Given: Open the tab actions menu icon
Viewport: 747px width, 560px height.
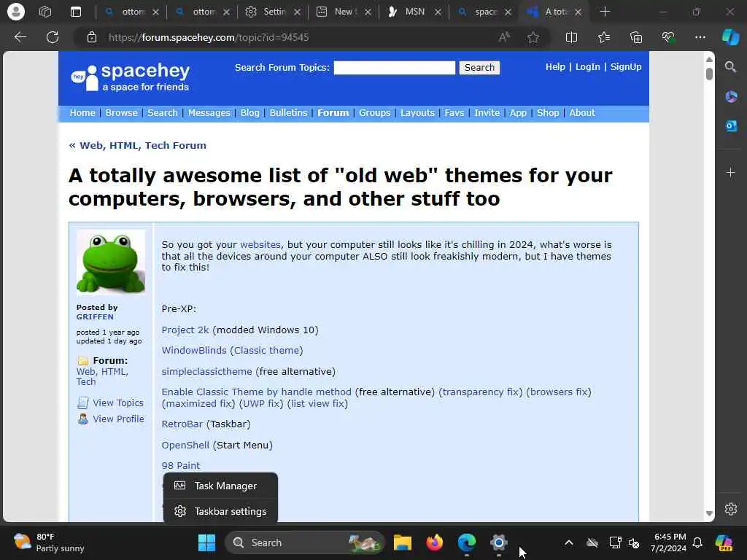Looking at the screenshot, I should pyautogui.click(x=76, y=12).
